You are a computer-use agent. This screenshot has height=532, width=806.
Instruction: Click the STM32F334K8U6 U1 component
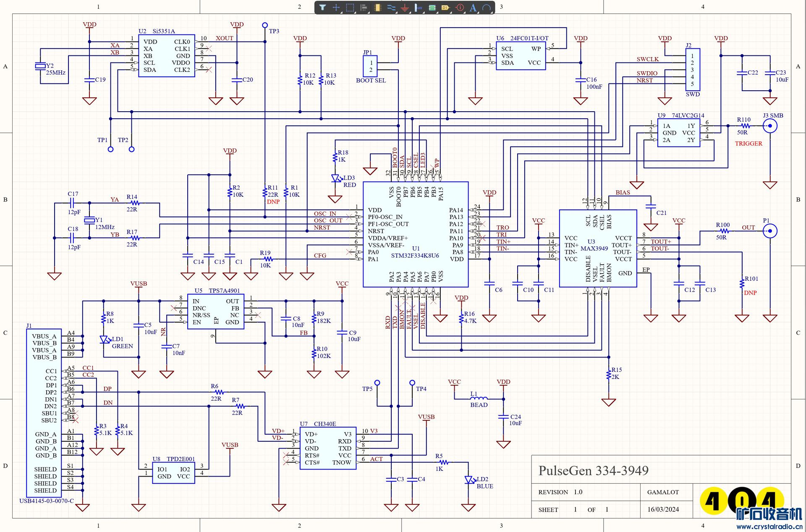[415, 235]
